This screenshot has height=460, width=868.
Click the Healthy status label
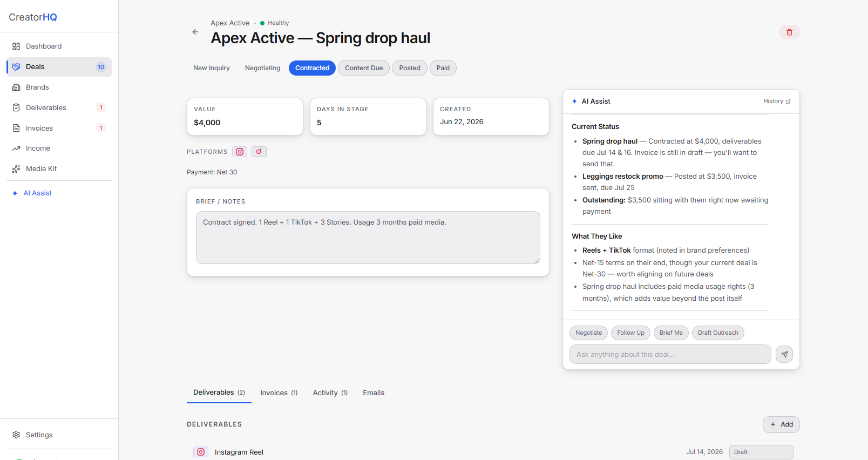pyautogui.click(x=279, y=23)
